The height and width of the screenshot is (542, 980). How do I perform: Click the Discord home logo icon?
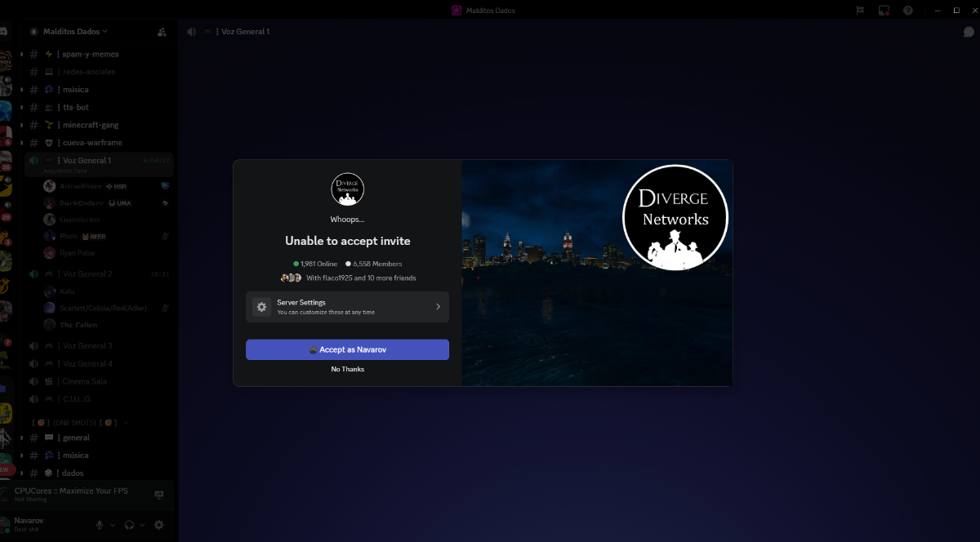(x=5, y=32)
